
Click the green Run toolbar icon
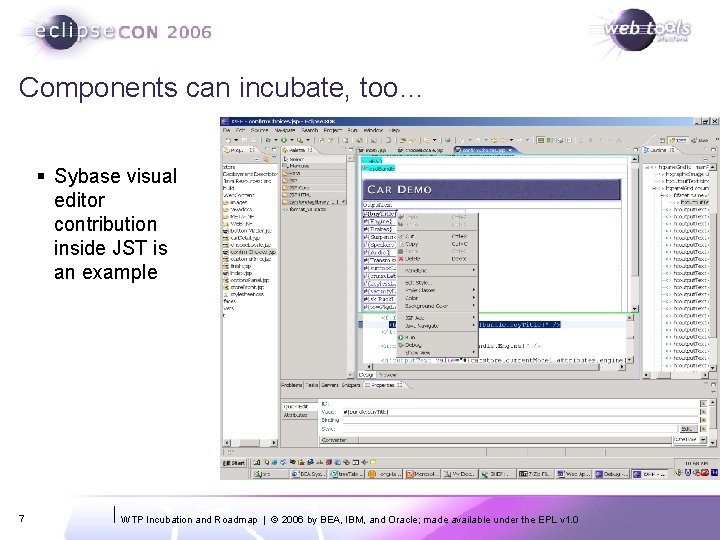pos(284,140)
